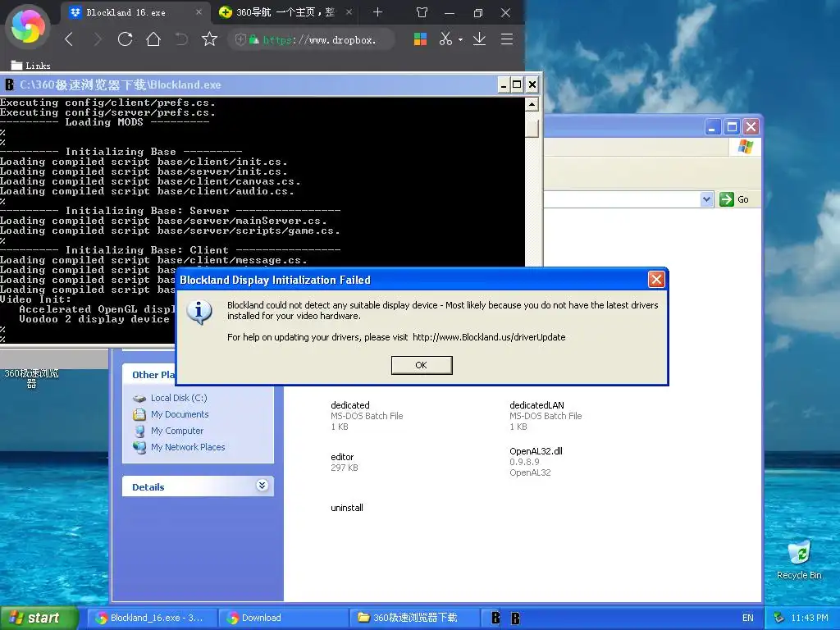Select the uninstall file
The image size is (840, 630).
point(347,508)
